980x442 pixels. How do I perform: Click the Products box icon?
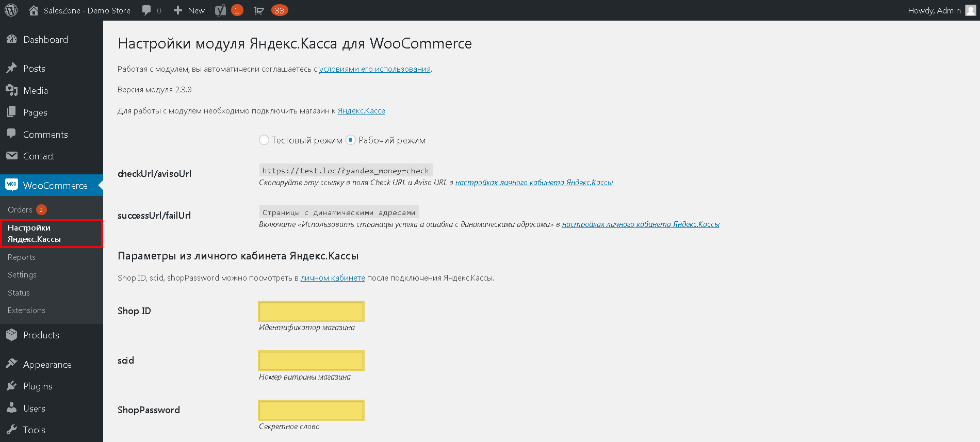coord(11,335)
